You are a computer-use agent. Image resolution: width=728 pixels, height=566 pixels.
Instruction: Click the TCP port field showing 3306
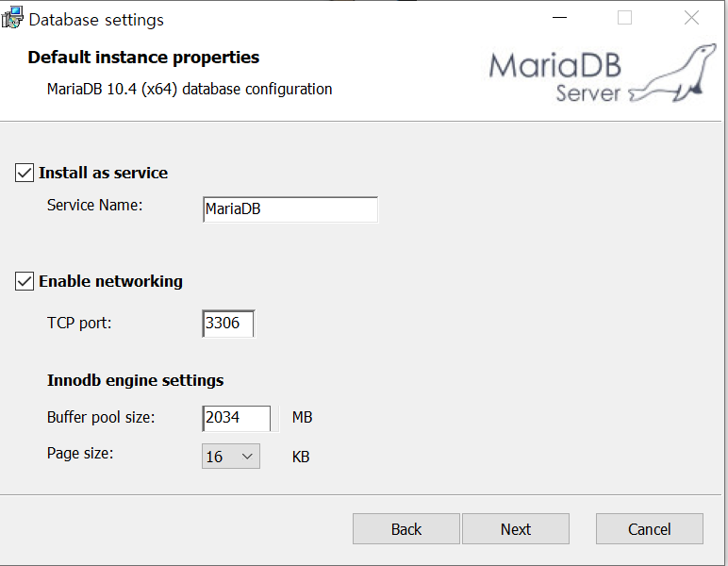click(228, 324)
